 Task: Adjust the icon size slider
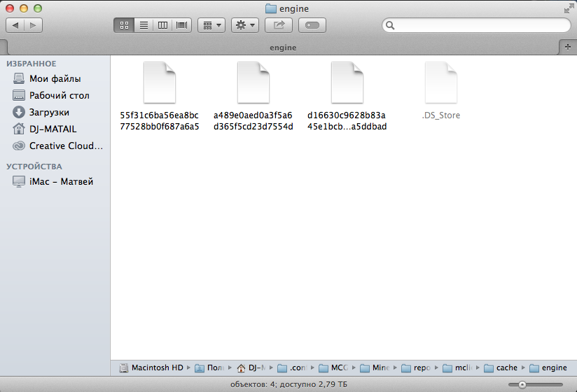[x=522, y=384]
